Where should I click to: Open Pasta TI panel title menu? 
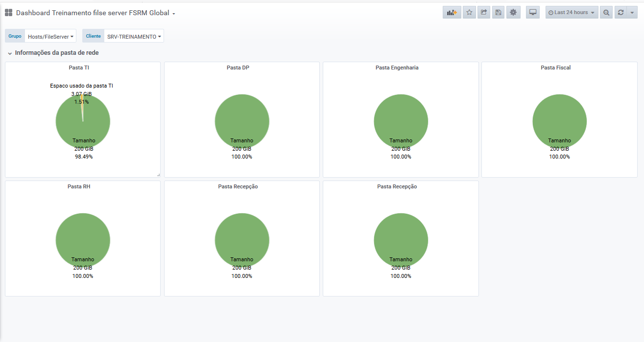[78, 68]
